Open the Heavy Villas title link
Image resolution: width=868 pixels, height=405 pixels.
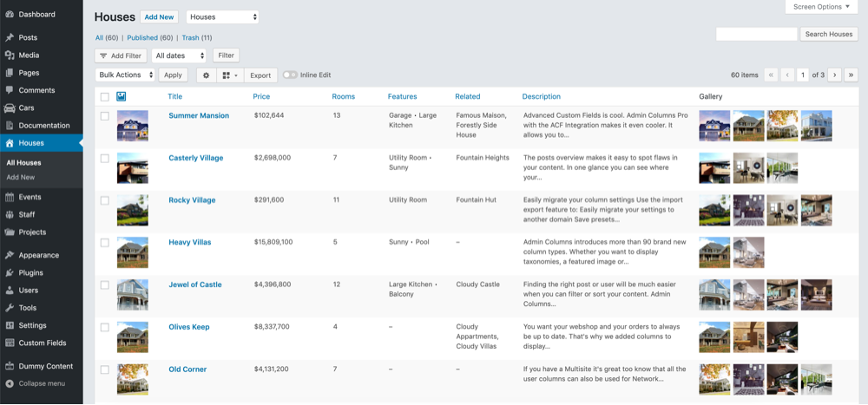pyautogui.click(x=190, y=242)
